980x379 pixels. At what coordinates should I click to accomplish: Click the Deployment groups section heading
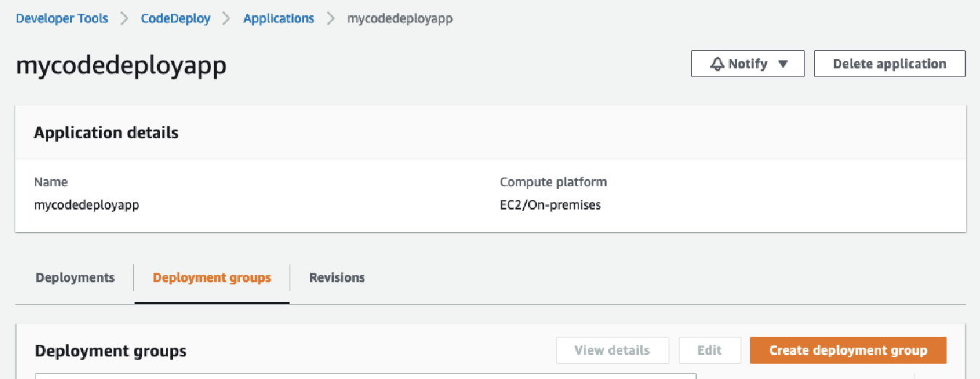[111, 351]
